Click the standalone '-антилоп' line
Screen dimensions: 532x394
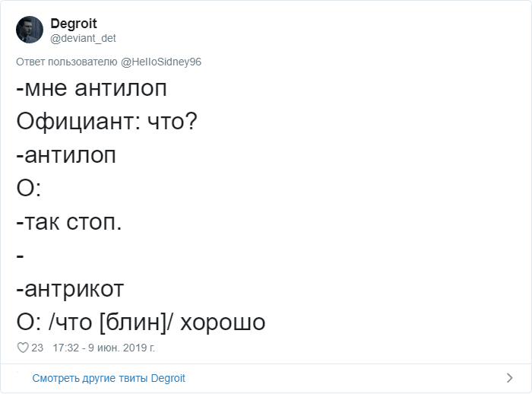pyautogui.click(x=66, y=155)
